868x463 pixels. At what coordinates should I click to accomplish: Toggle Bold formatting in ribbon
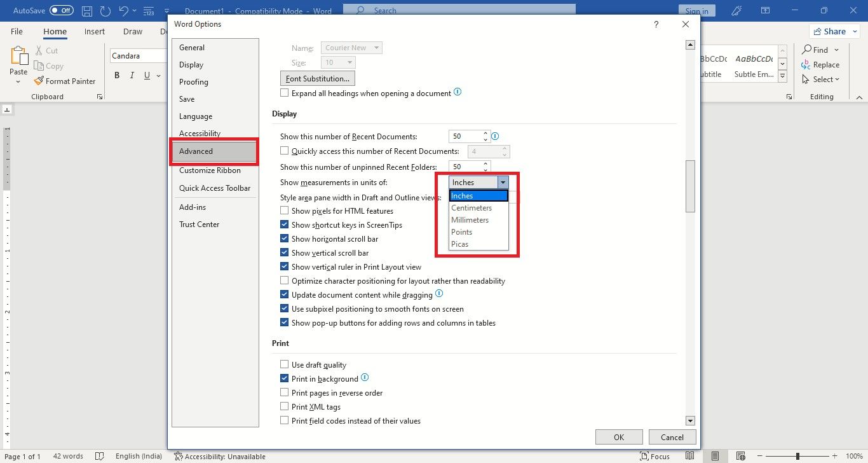click(117, 76)
